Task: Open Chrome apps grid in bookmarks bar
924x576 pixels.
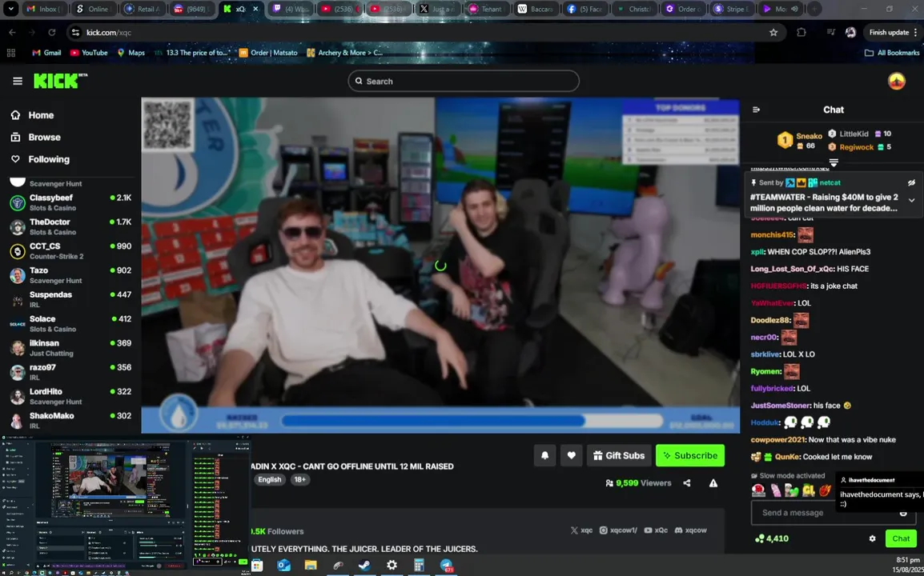Action: 10,53
